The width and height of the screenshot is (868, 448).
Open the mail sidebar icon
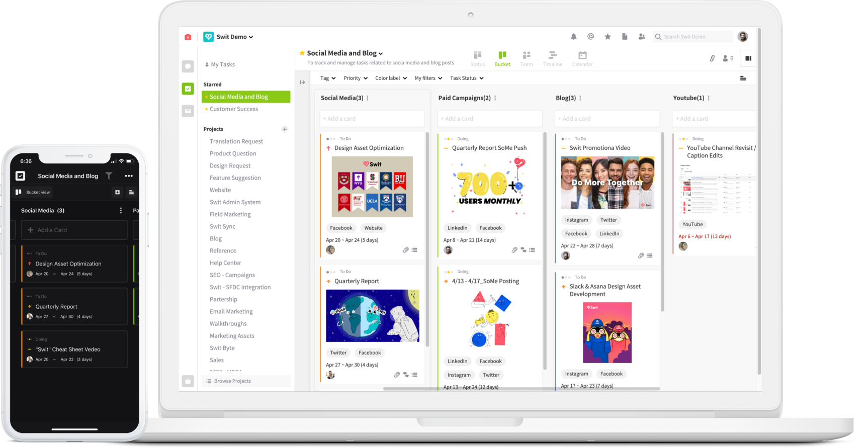pyautogui.click(x=188, y=111)
